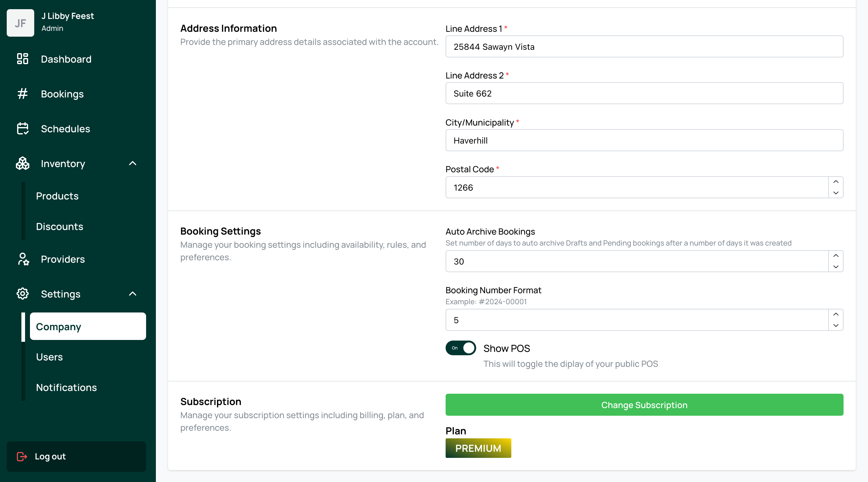Screen dimensions: 868x482
Task: Collapse the Settings menu chevron
Action: (133, 294)
